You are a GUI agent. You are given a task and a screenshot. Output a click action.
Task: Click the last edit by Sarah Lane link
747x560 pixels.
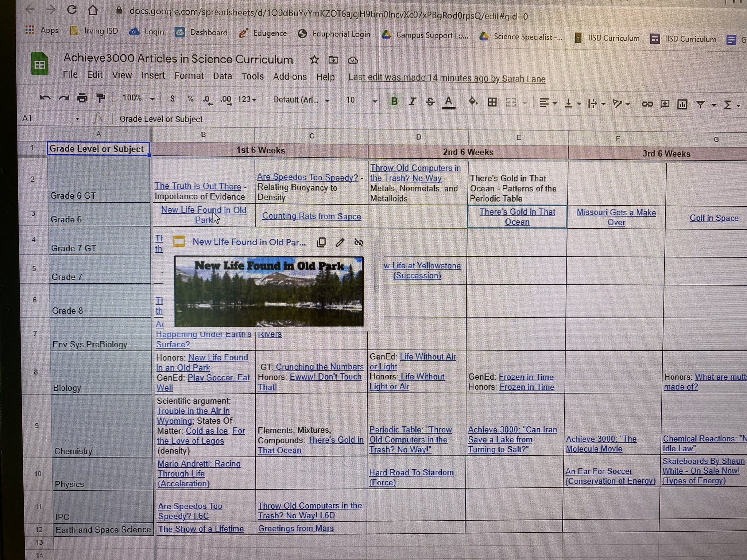[446, 78]
